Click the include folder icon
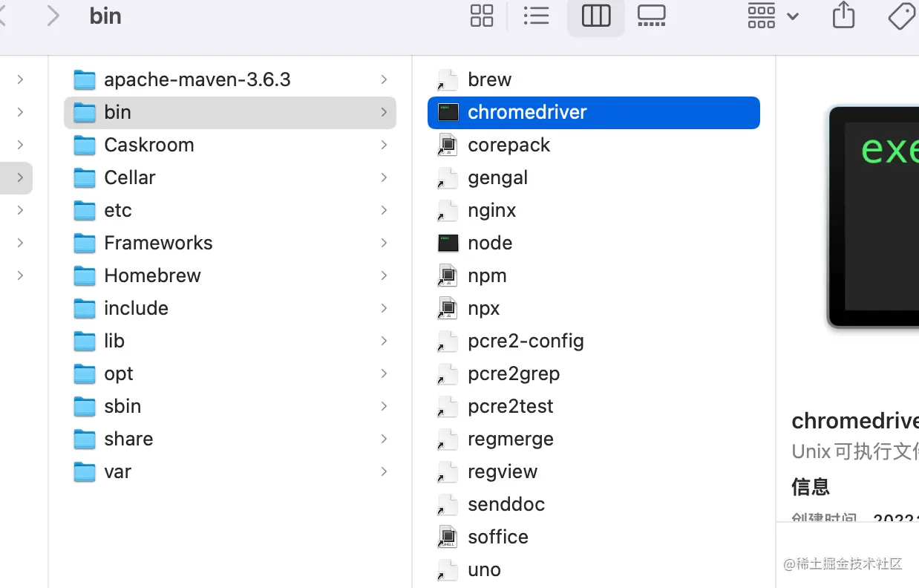This screenshot has width=919, height=588. 85,308
